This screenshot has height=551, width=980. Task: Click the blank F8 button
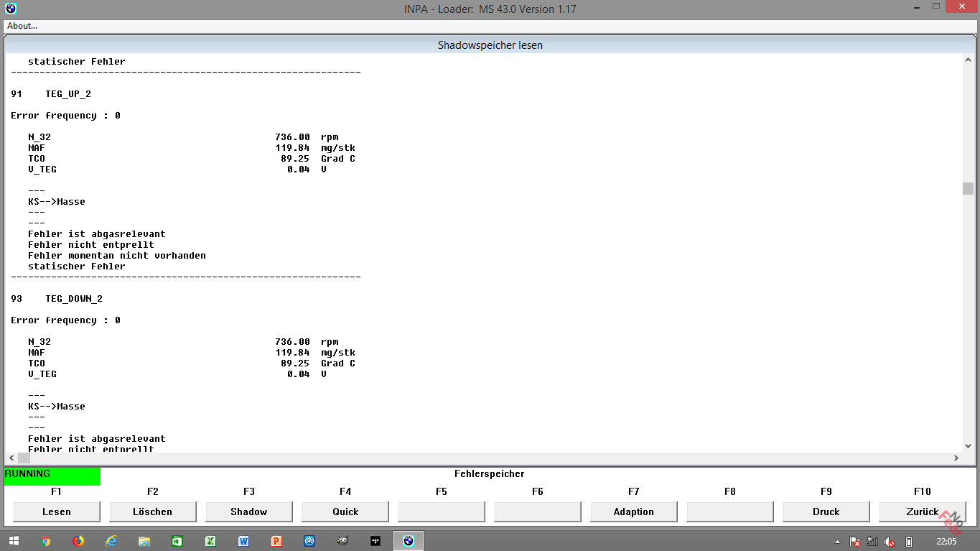[730, 511]
